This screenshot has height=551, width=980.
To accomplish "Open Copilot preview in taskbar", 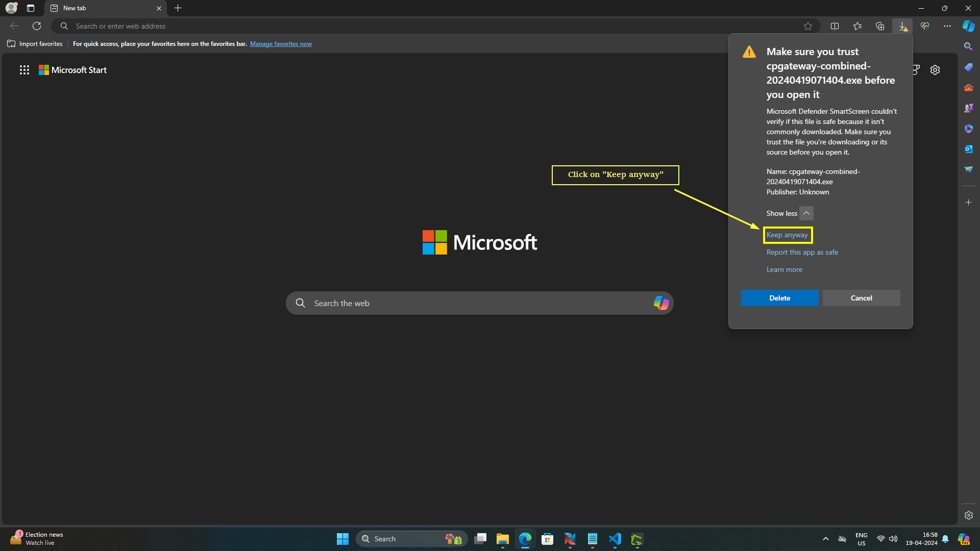I will click(x=964, y=539).
